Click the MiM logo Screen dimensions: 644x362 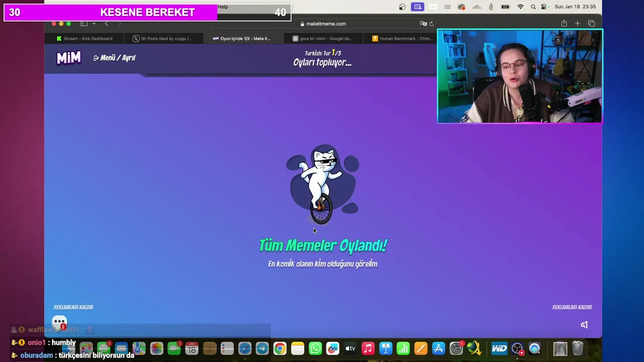68,58
